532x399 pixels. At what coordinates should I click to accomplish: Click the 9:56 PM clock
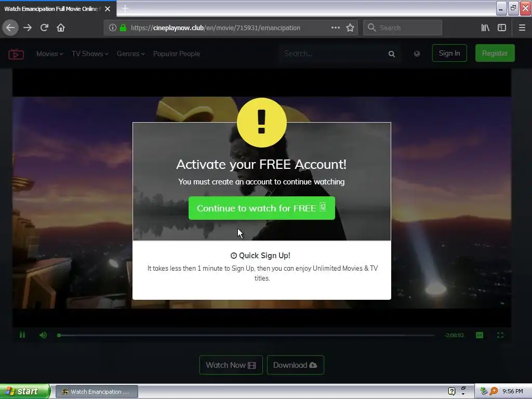point(513,392)
